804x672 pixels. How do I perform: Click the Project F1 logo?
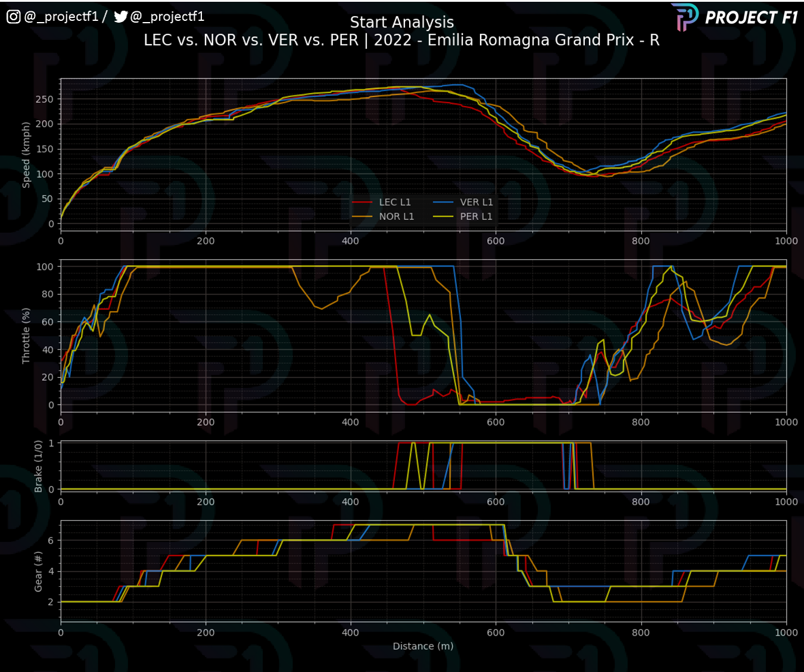coord(734,17)
